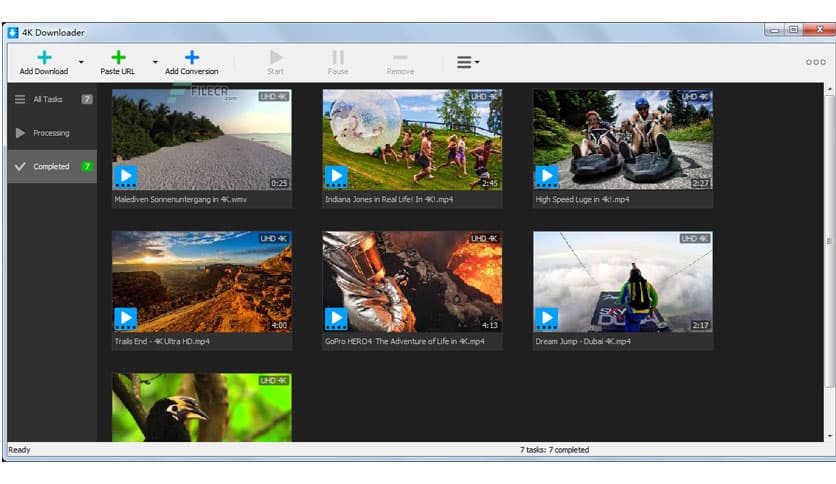Click the filename Dream Jump - Dubai 4K.mp4
Screen dimensions: 836x484
tap(583, 341)
